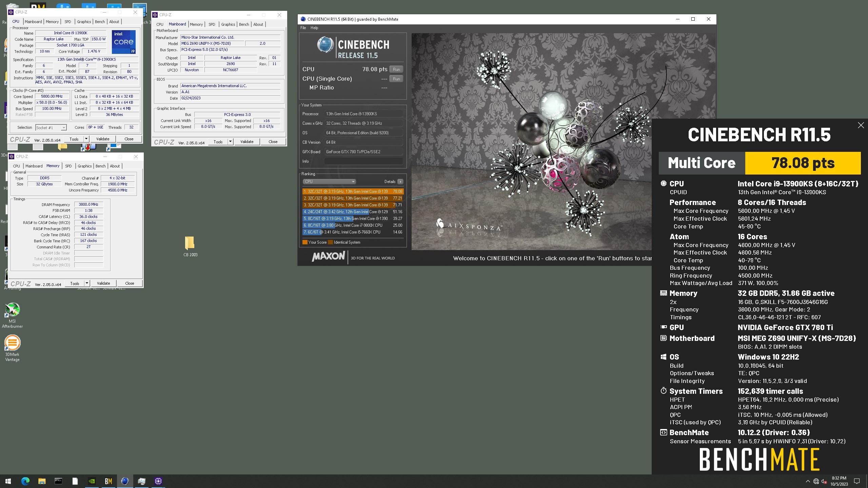
Task: Open the CB 2003 folder on the desktop
Action: click(190, 246)
